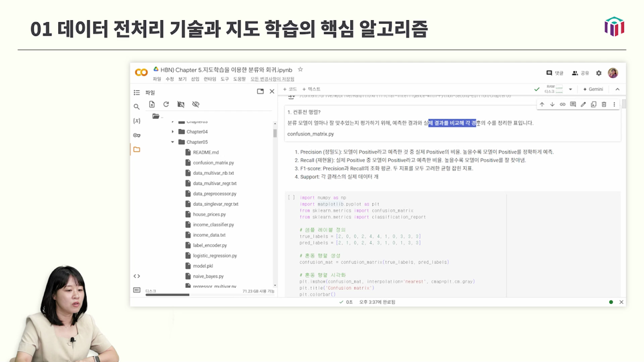
Task: Open data_preprocessor.py file
Action: point(214,194)
